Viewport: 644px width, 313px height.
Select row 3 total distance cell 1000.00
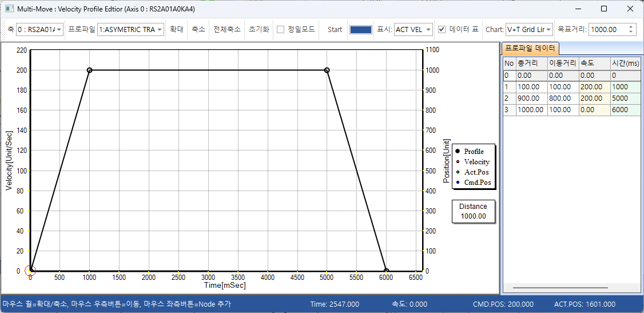[532, 110]
